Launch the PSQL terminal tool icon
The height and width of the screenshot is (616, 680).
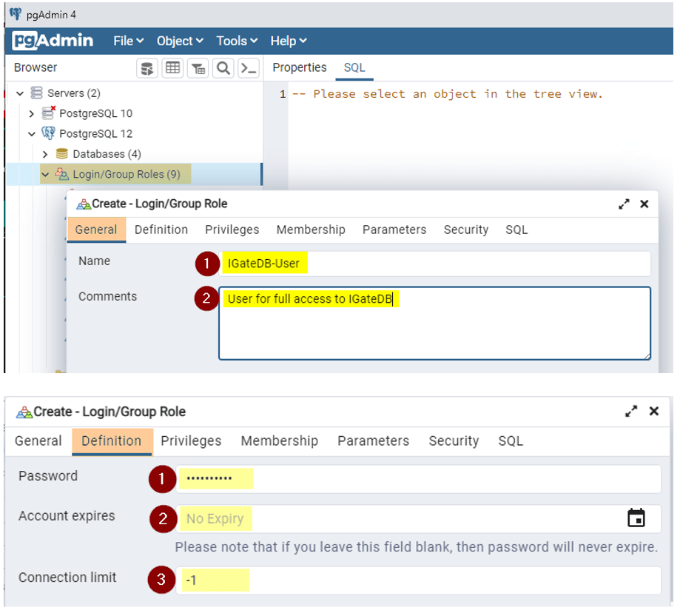[x=249, y=68]
